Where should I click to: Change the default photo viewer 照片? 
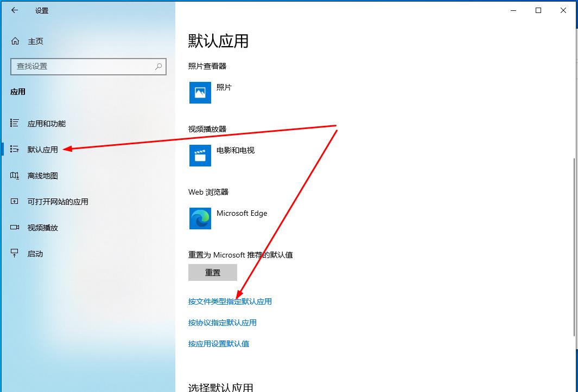click(x=224, y=87)
